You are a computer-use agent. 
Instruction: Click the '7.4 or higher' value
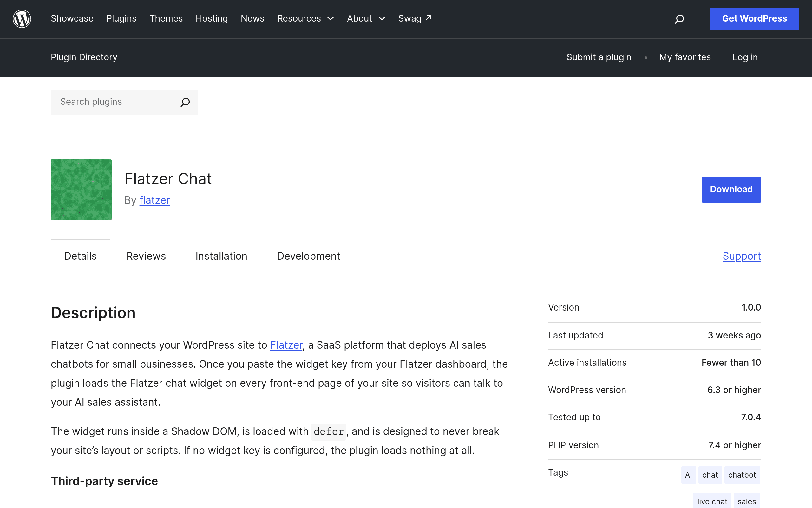click(x=735, y=445)
